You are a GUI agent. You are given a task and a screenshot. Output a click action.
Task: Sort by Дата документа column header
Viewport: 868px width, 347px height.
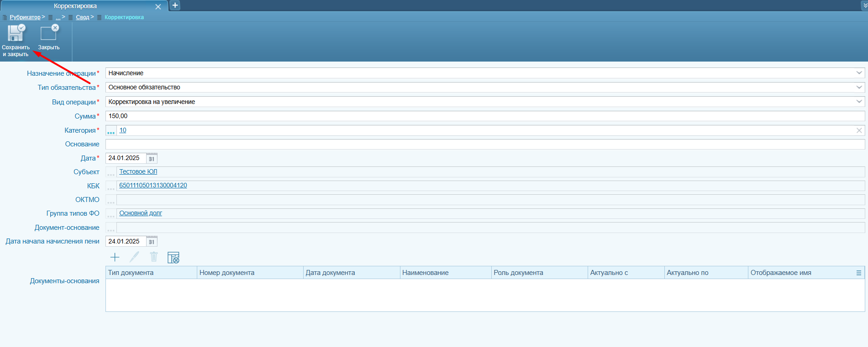click(x=352, y=273)
